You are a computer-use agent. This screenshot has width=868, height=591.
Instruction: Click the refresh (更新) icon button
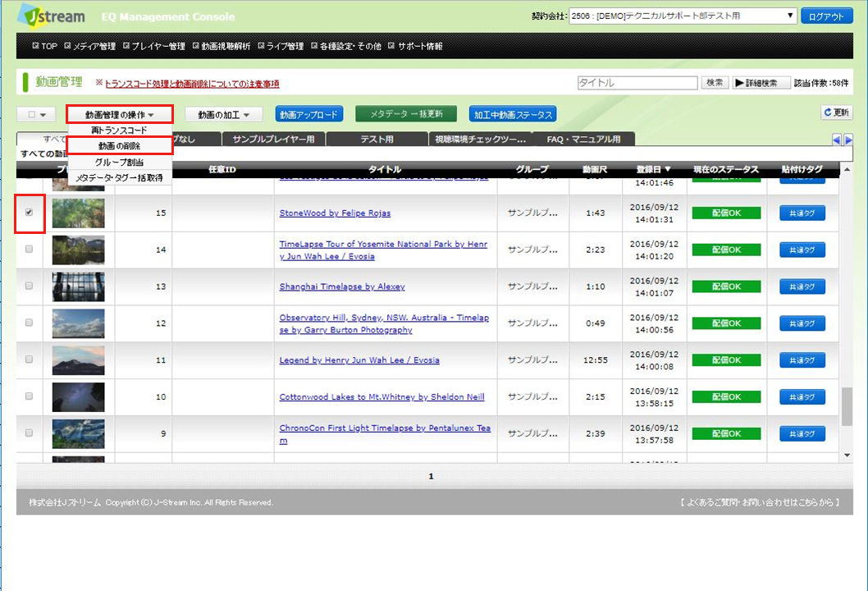[837, 113]
